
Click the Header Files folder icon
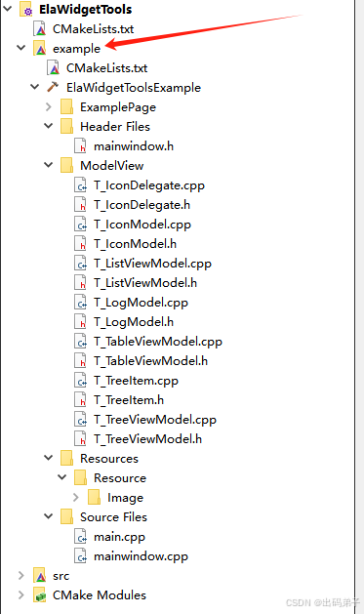[x=67, y=127]
